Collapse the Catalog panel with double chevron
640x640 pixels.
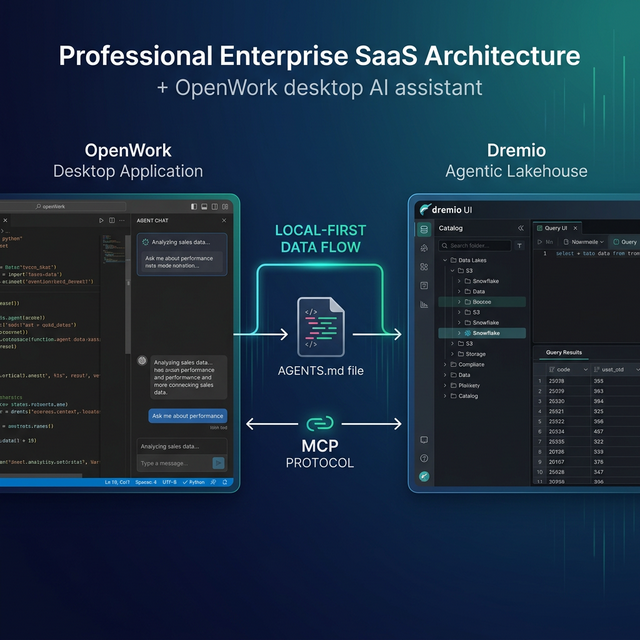point(520,228)
